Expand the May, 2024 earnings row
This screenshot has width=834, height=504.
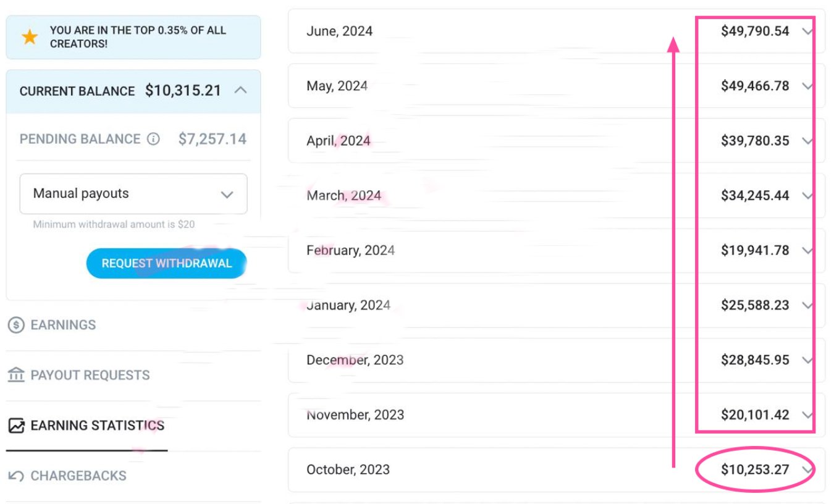(807, 86)
